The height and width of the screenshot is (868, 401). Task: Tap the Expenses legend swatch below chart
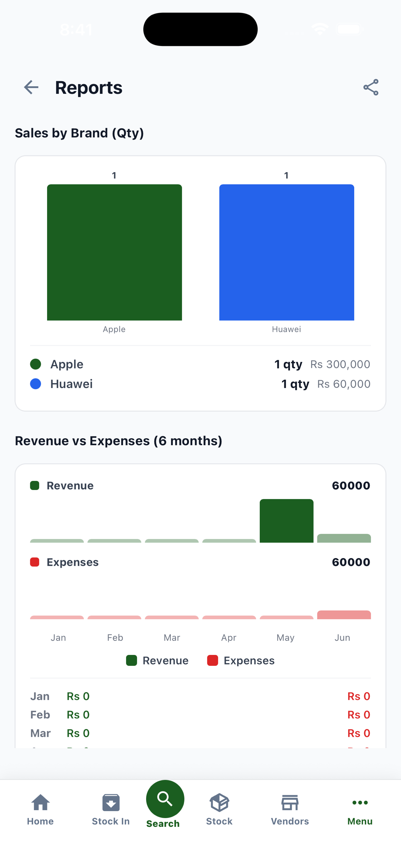[x=212, y=661]
